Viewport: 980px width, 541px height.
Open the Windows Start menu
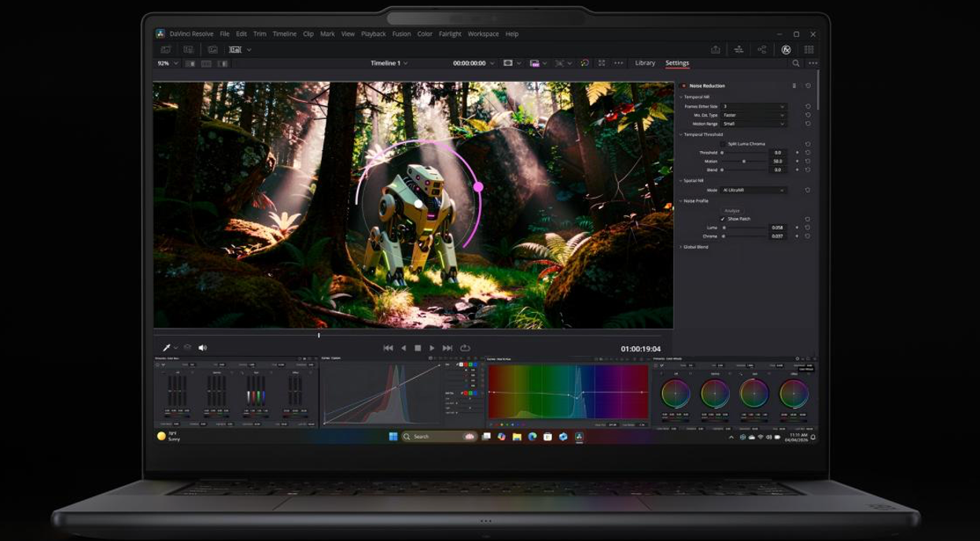tap(393, 436)
